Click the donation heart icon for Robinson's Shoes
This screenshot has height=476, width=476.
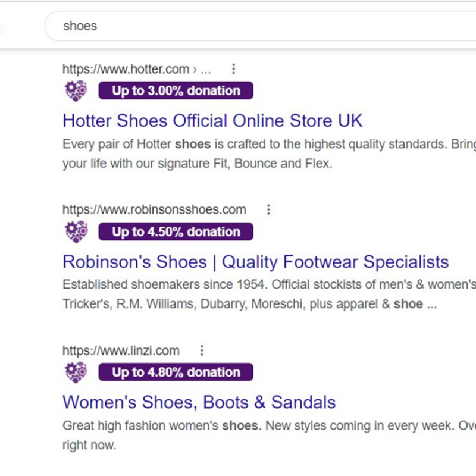[75, 231]
